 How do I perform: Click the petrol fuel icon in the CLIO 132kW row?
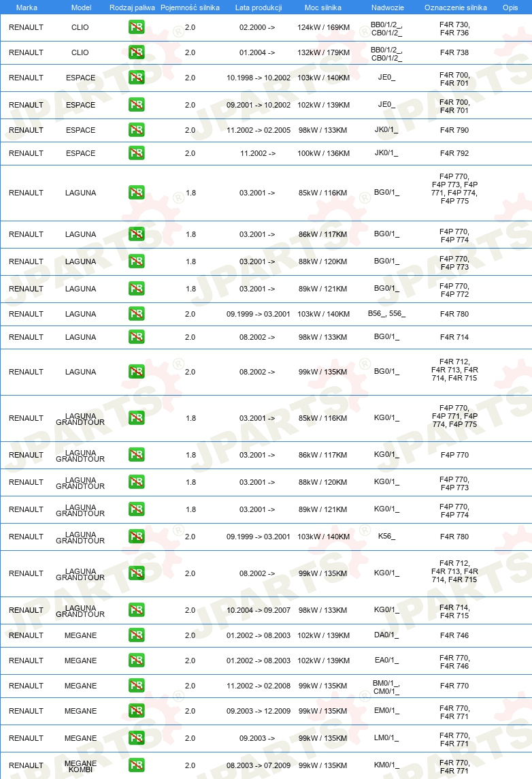[137, 52]
